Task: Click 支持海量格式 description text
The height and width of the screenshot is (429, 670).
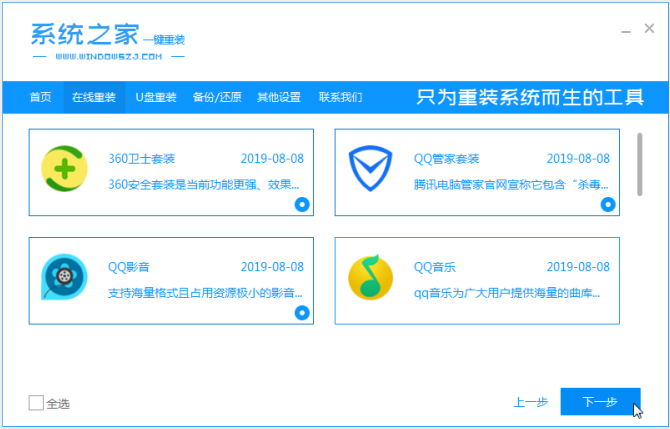Action: (x=205, y=293)
